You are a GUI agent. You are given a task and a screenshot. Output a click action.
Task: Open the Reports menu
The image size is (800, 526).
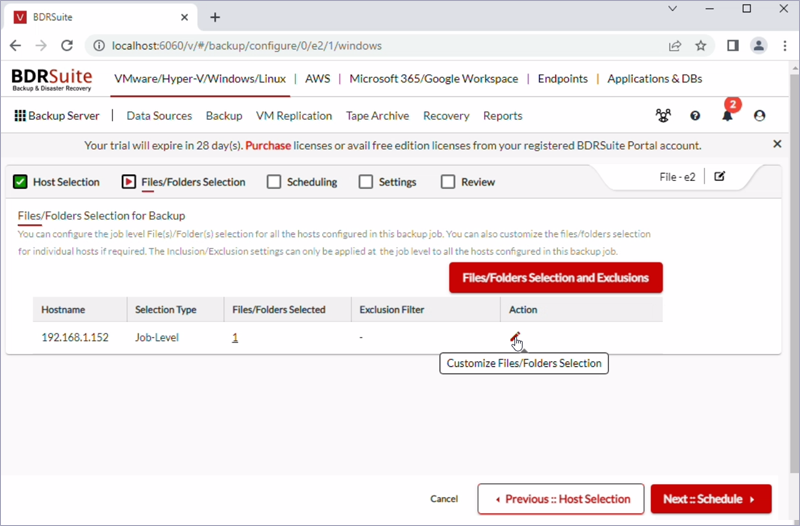[x=503, y=116]
